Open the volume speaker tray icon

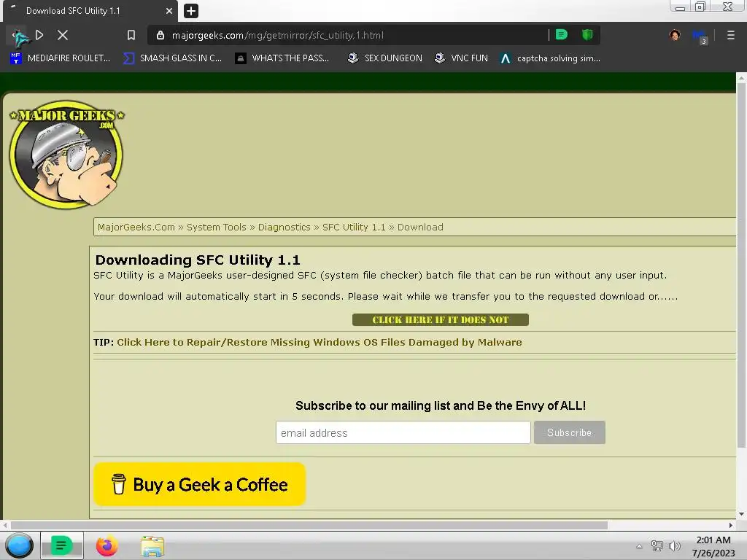pyautogui.click(x=675, y=546)
